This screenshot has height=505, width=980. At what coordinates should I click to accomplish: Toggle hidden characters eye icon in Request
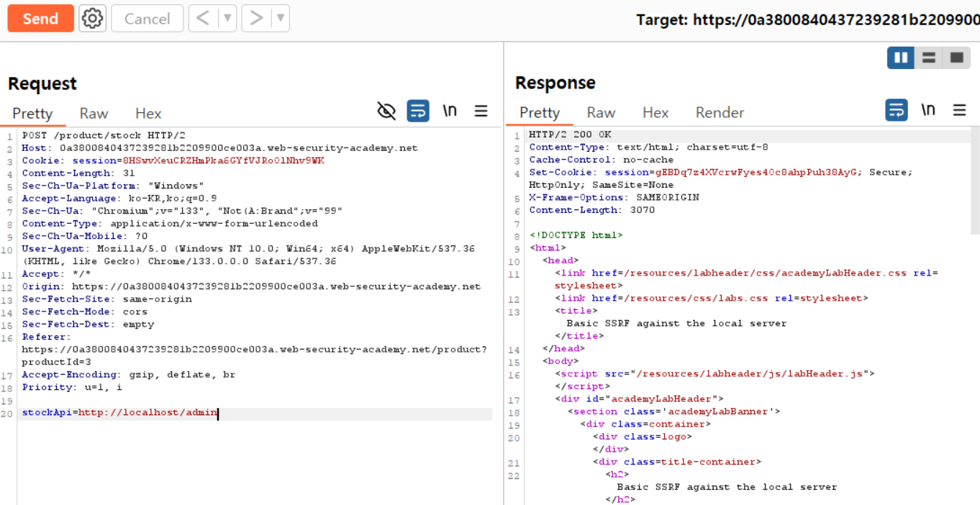[x=386, y=111]
